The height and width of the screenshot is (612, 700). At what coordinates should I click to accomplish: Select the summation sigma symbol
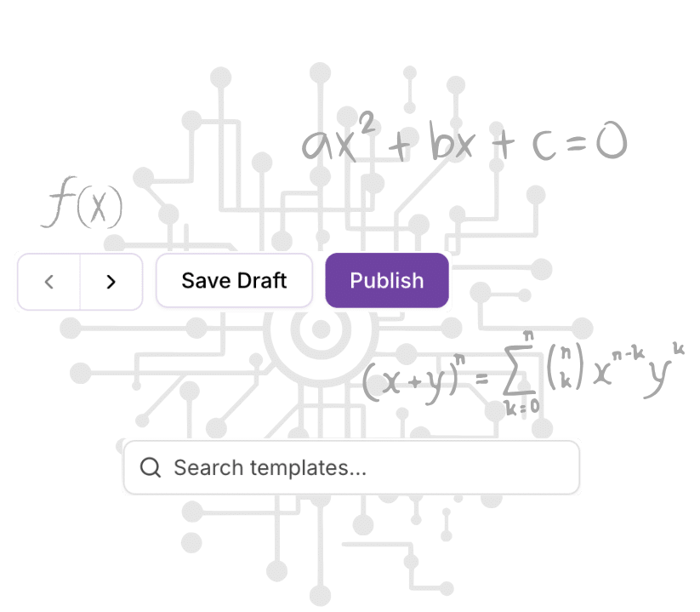[x=519, y=371]
